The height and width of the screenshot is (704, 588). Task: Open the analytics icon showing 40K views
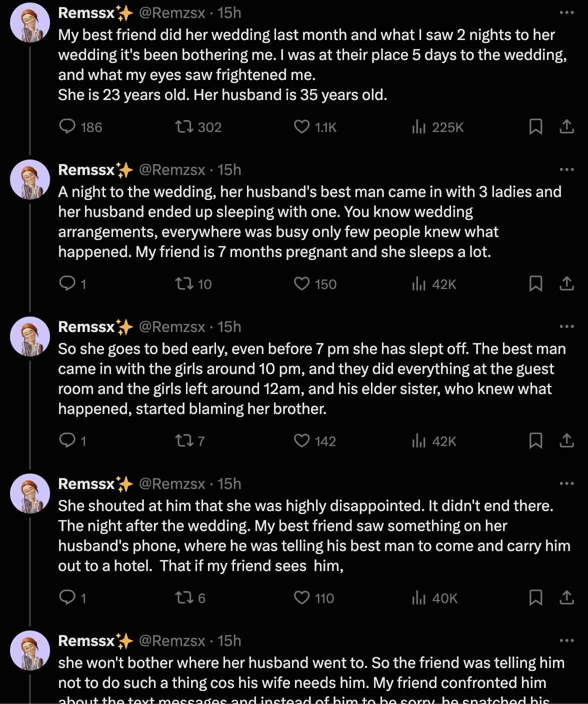(419, 598)
